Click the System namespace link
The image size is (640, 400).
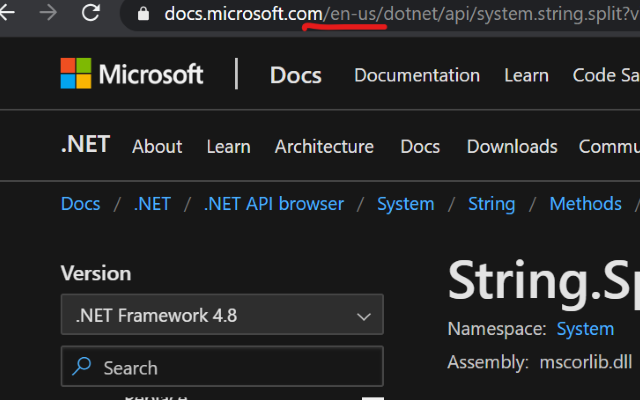tap(585, 329)
